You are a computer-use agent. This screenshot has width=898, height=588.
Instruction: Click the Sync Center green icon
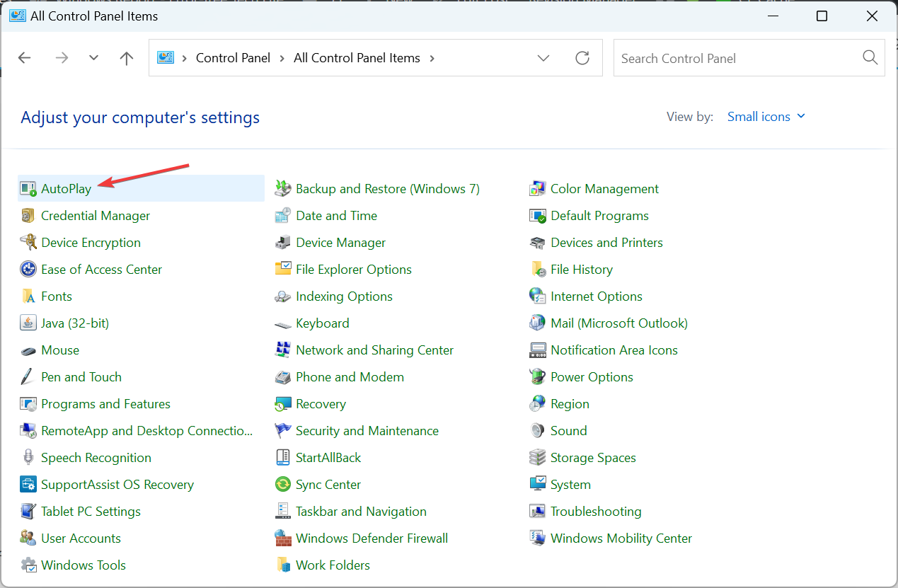click(x=283, y=485)
